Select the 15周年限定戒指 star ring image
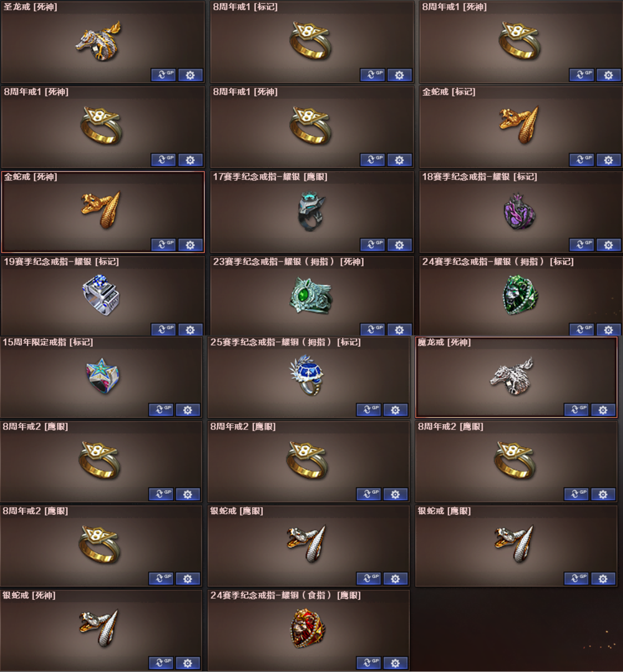 click(x=102, y=376)
